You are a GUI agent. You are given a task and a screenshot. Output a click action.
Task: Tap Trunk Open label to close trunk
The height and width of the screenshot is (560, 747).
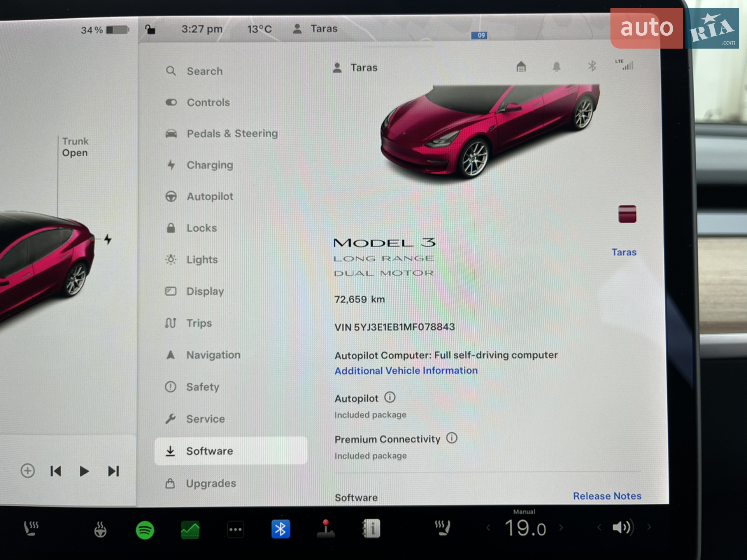[75, 147]
